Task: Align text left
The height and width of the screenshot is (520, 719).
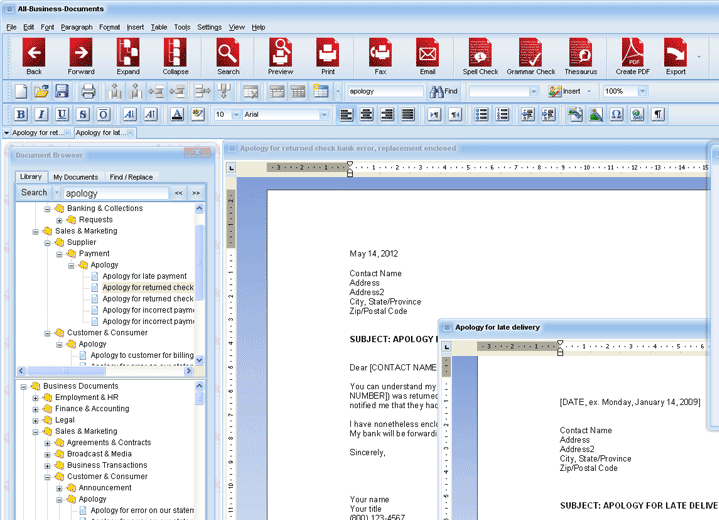Action: (346, 114)
